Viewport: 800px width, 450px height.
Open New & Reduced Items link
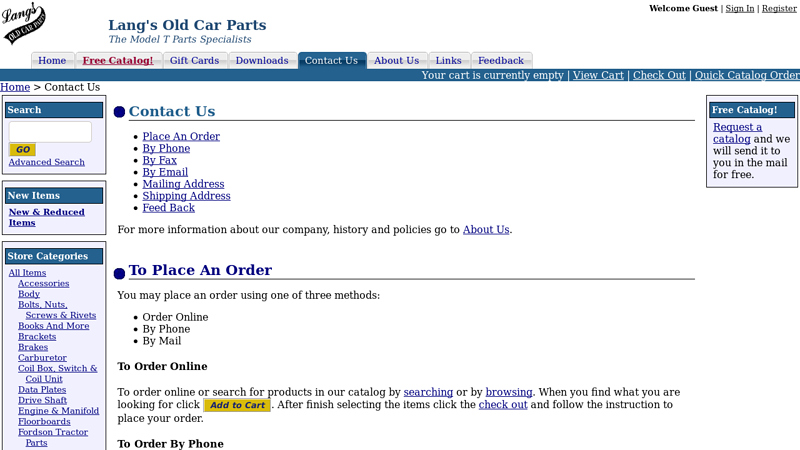pos(46,217)
